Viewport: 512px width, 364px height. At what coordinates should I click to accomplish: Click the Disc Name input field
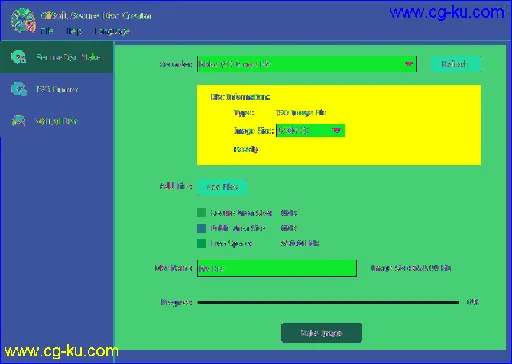click(277, 268)
